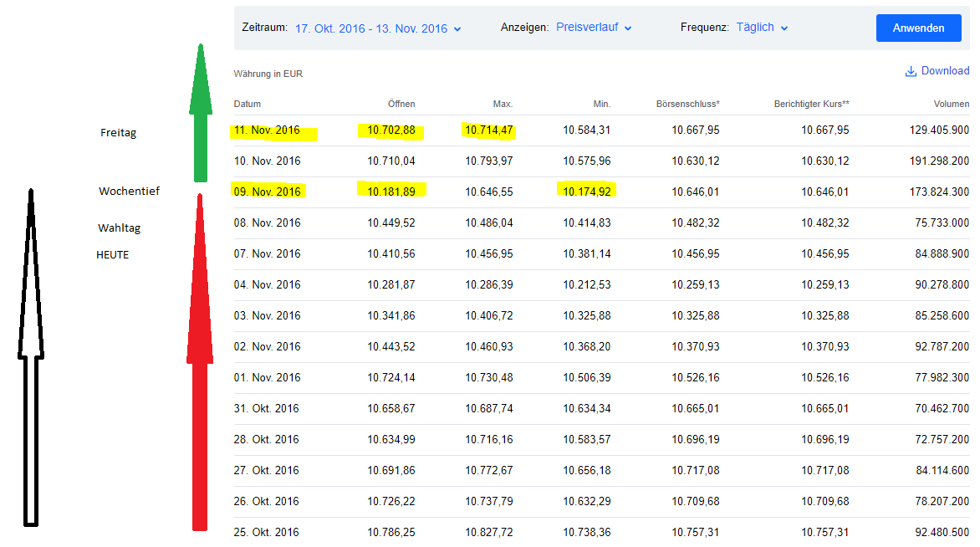This screenshot has width=980, height=547.
Task: Click the Börsenschluss column header
Action: pyautogui.click(x=687, y=104)
